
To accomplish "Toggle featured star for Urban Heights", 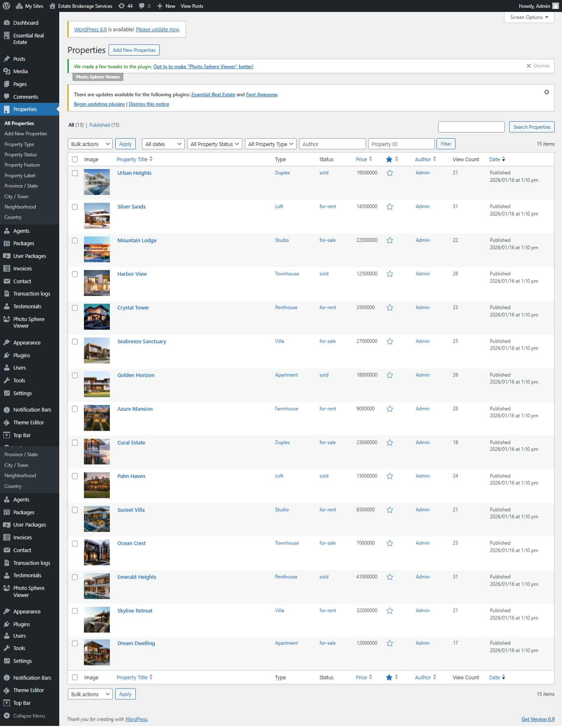I will coord(390,173).
